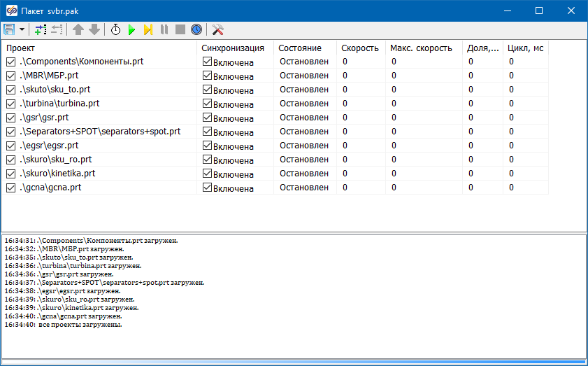This screenshot has height=366, width=588.
Task: Toggle synchronization checkbox for turbina.prt
Action: click(207, 104)
